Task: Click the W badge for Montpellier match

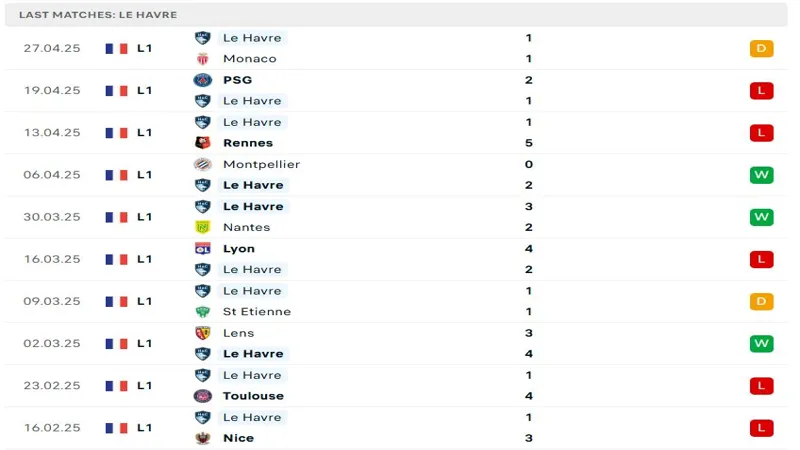Action: point(761,175)
